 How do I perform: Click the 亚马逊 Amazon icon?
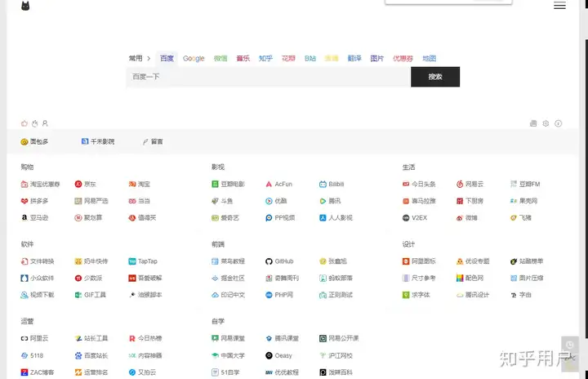[24, 217]
